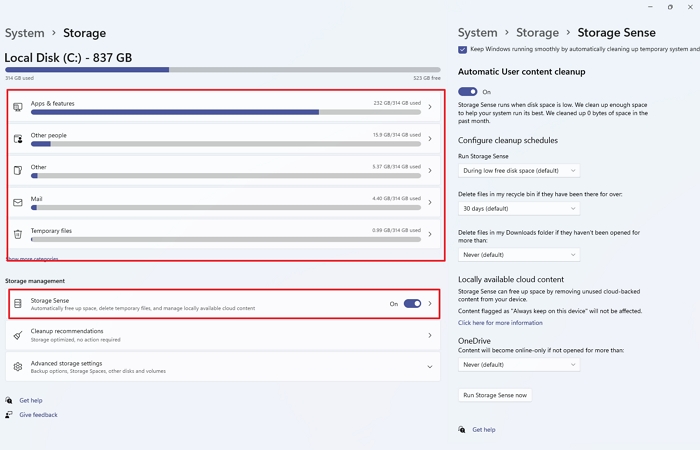Image resolution: width=700 pixels, height=450 pixels.
Task: Open Mail storage details chevron
Action: tap(430, 202)
